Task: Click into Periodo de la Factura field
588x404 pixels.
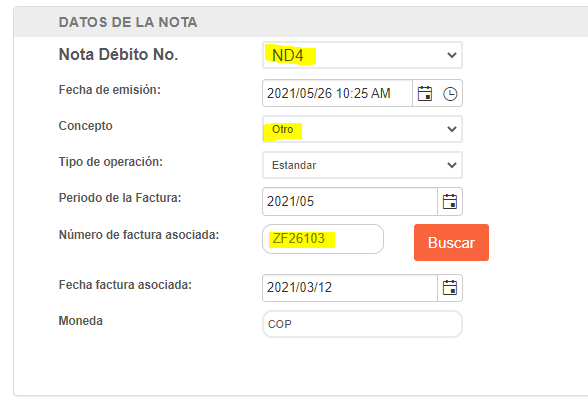Action: pos(350,202)
